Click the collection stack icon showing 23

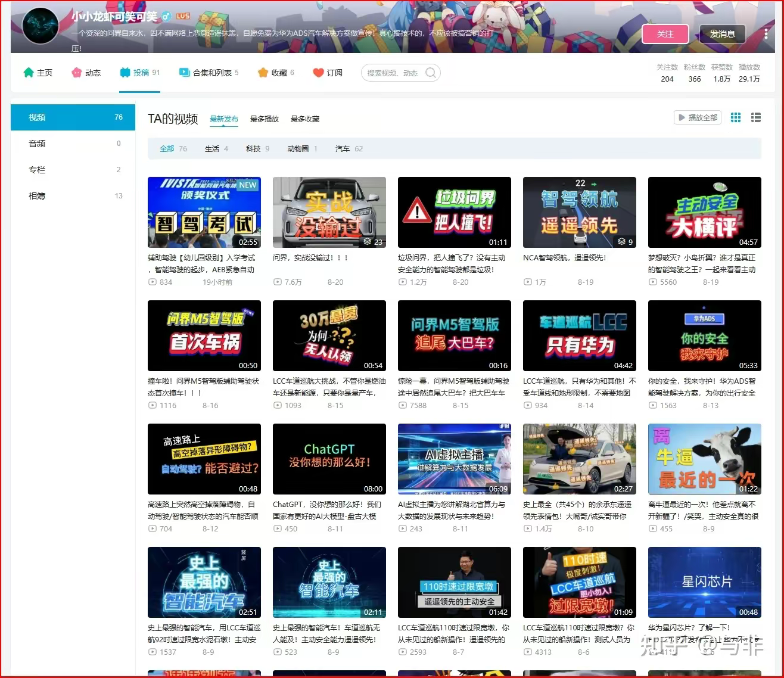point(368,242)
